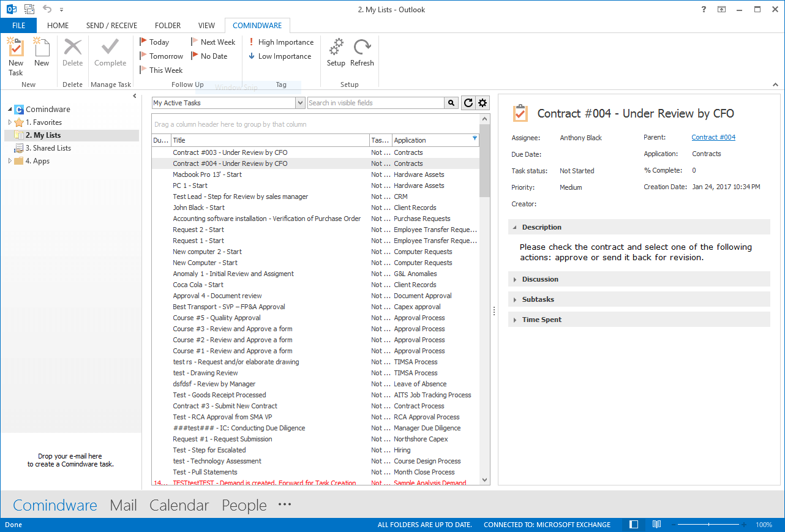Flag the task for This Week
This screenshot has height=532, width=785.
[161, 70]
